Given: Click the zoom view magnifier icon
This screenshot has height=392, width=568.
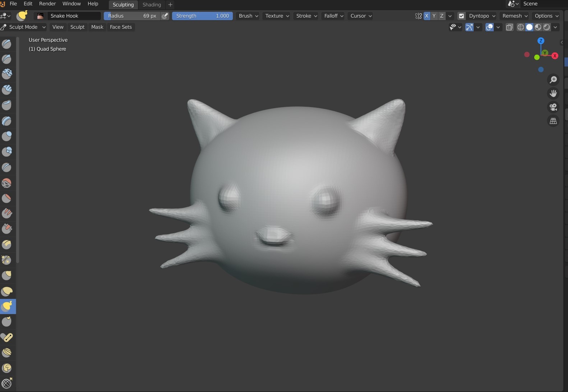Looking at the screenshot, I should (x=553, y=80).
